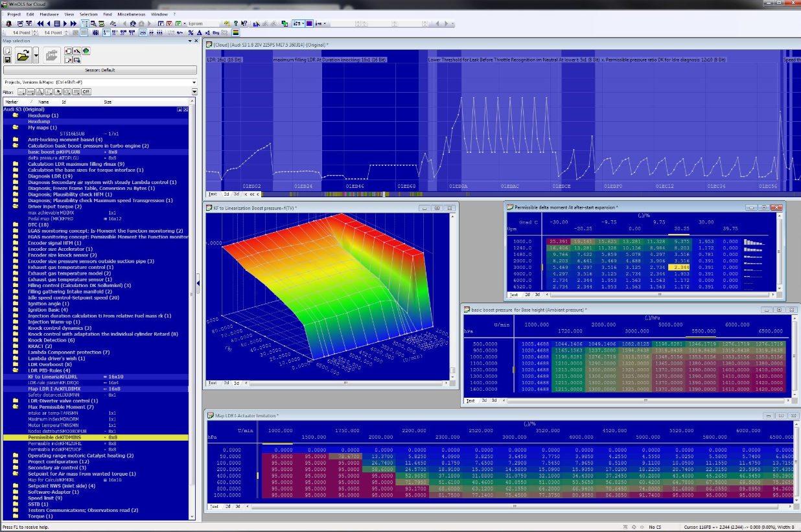Sort the map list by Size column
The height and width of the screenshot is (532, 801).
pyautogui.click(x=108, y=102)
